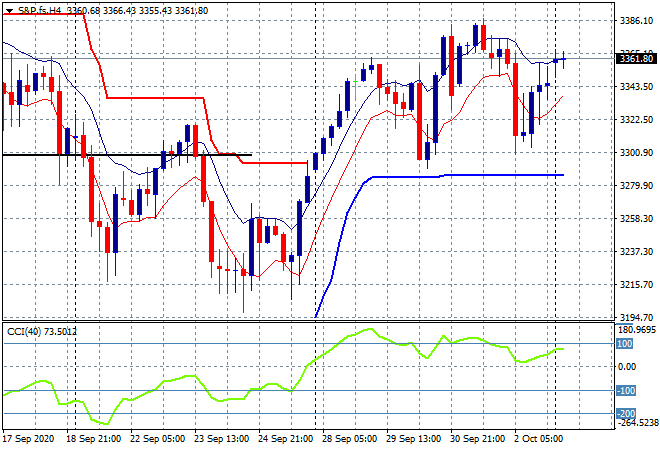Select the highlighted 3361.80 current price tag

pyautogui.click(x=637, y=59)
